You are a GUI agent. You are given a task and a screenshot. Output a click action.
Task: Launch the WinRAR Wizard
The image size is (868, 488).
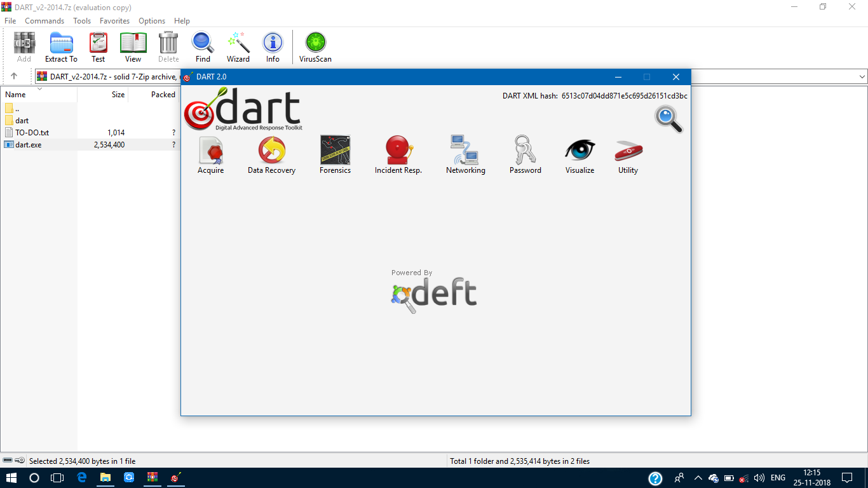pos(238,48)
